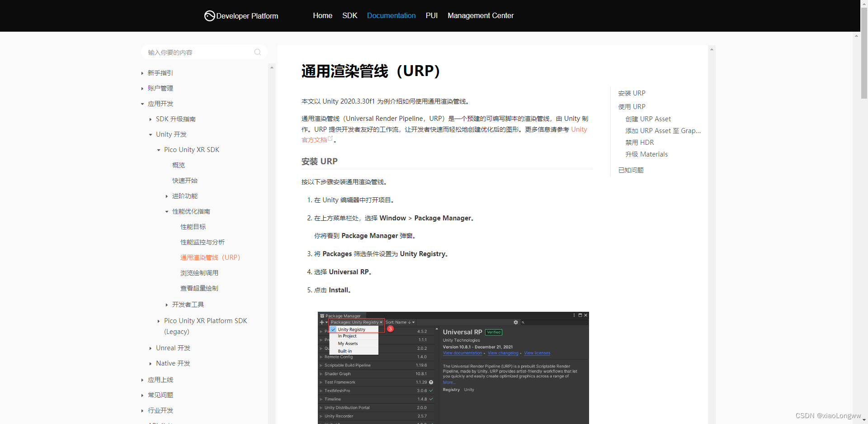
Task: Open the PUI menu item
Action: click(x=432, y=15)
